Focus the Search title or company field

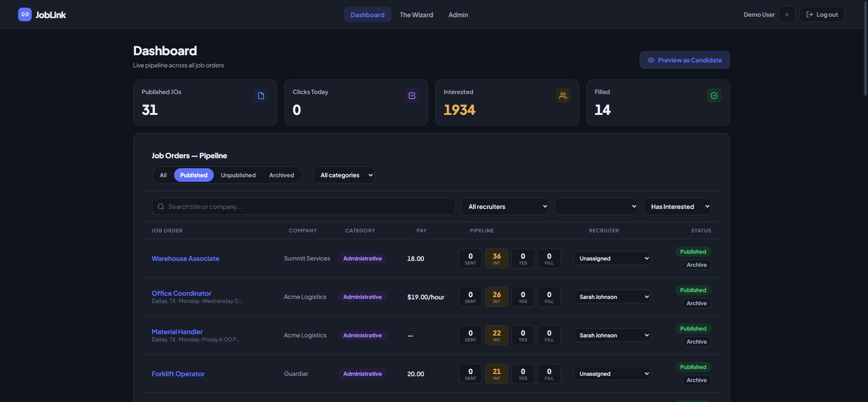303,207
